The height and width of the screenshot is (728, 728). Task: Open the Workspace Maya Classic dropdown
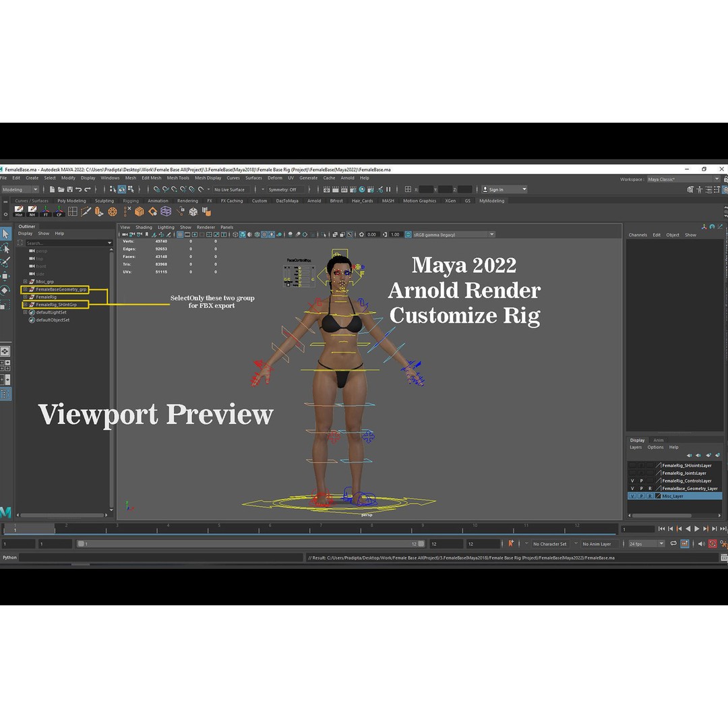point(684,179)
